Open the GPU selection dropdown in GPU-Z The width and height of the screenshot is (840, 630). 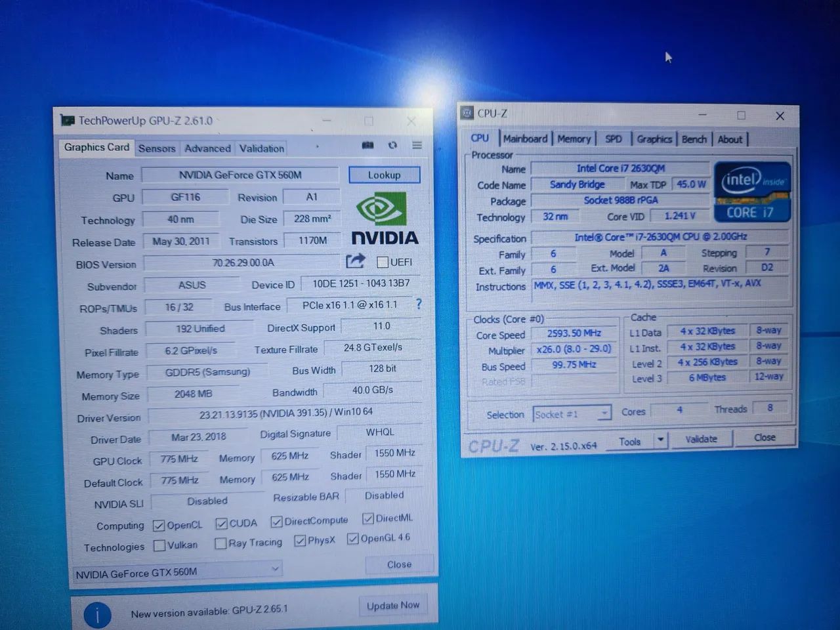[177, 572]
